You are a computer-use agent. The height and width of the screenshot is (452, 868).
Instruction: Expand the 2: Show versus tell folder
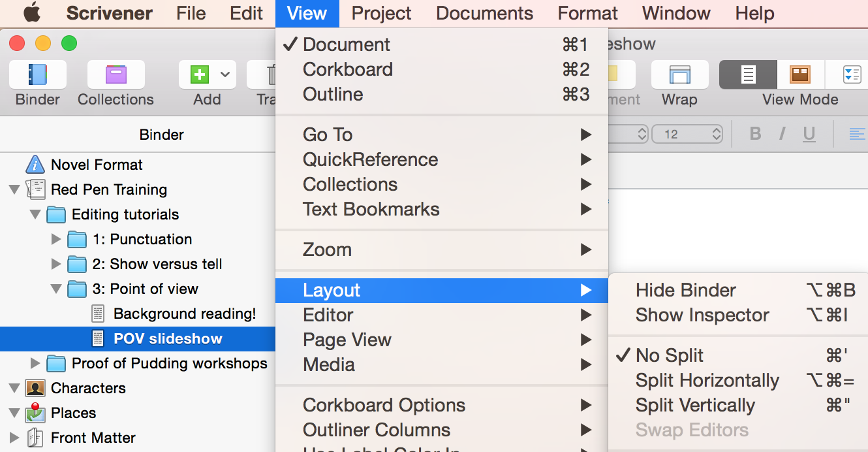pos(56,264)
